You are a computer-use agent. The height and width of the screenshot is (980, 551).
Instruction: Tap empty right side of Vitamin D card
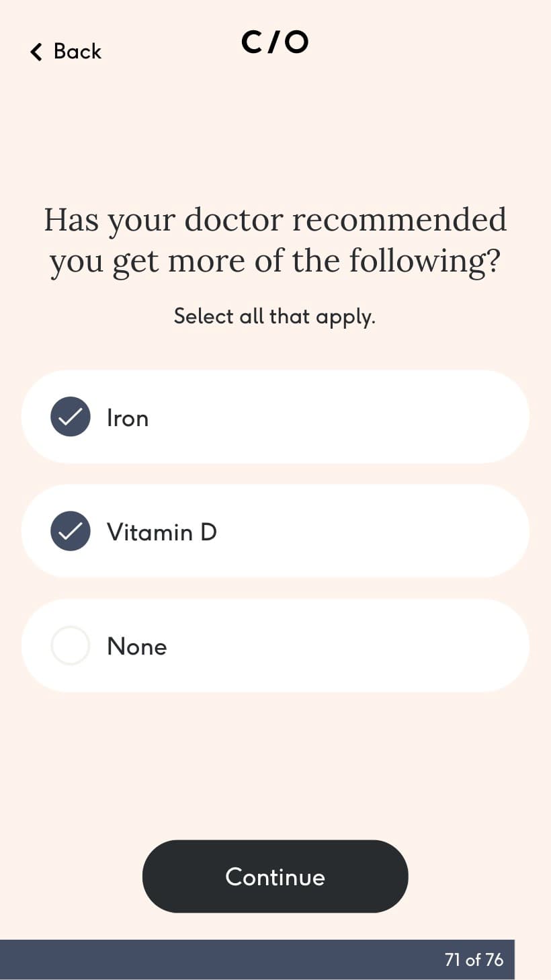403,531
